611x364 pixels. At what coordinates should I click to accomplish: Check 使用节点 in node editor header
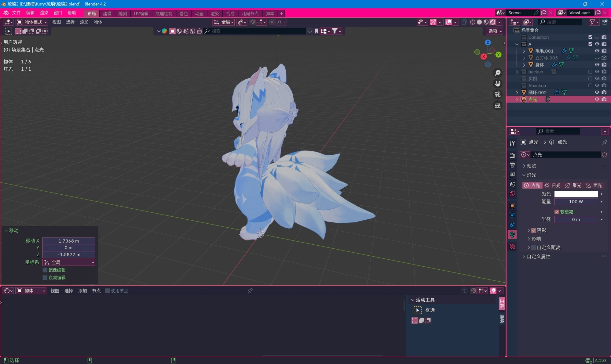click(108, 291)
